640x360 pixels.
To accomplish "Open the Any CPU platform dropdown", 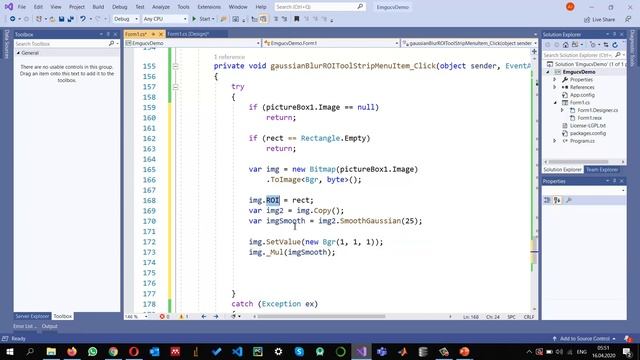I will pyautogui.click(x=165, y=19).
